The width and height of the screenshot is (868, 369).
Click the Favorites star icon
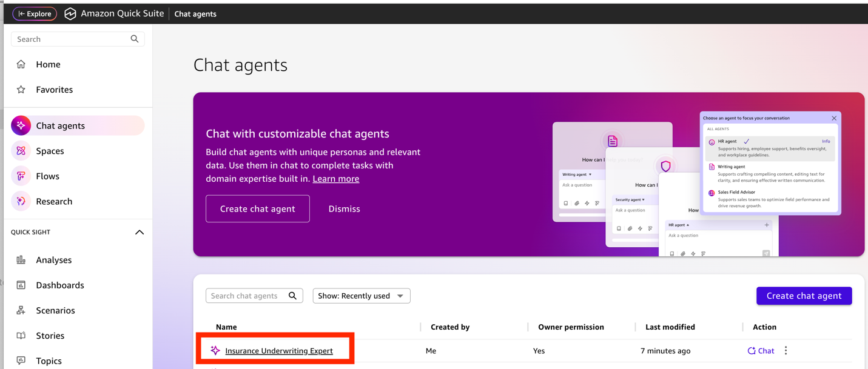(x=21, y=90)
